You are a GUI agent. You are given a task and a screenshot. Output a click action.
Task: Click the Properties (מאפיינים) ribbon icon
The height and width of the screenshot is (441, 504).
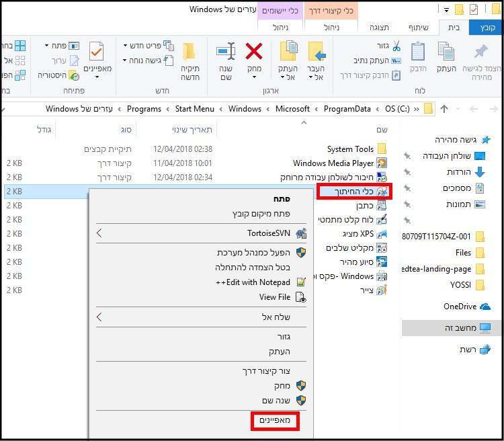click(x=97, y=51)
